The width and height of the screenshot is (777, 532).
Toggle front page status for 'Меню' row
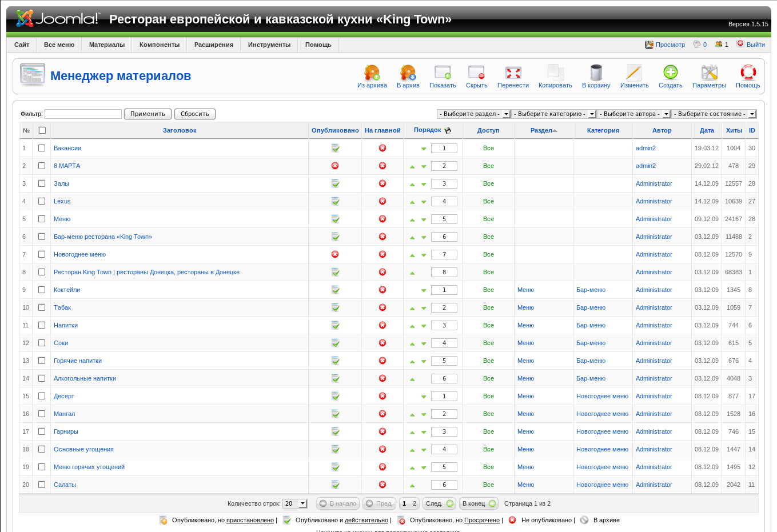(382, 219)
